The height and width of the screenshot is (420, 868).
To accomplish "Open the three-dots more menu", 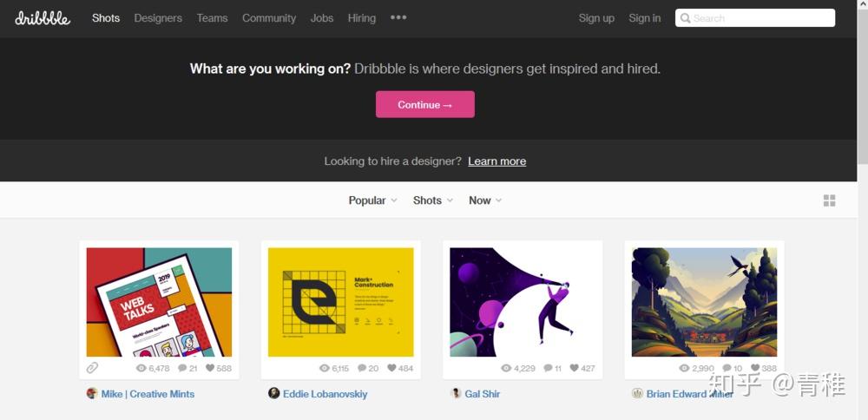I will [x=398, y=17].
